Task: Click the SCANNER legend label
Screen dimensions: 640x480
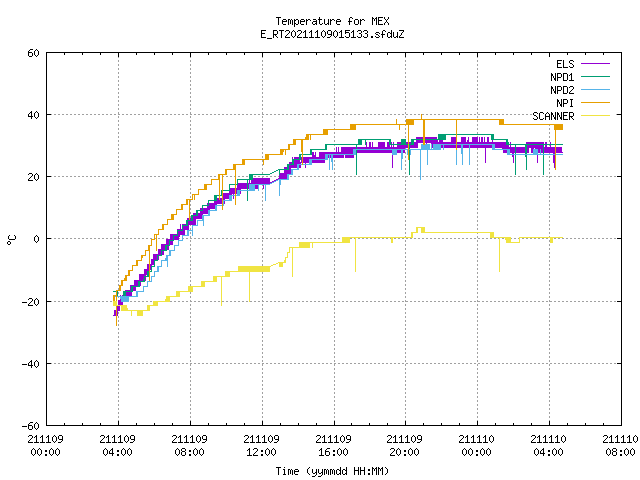Action: coord(553,116)
